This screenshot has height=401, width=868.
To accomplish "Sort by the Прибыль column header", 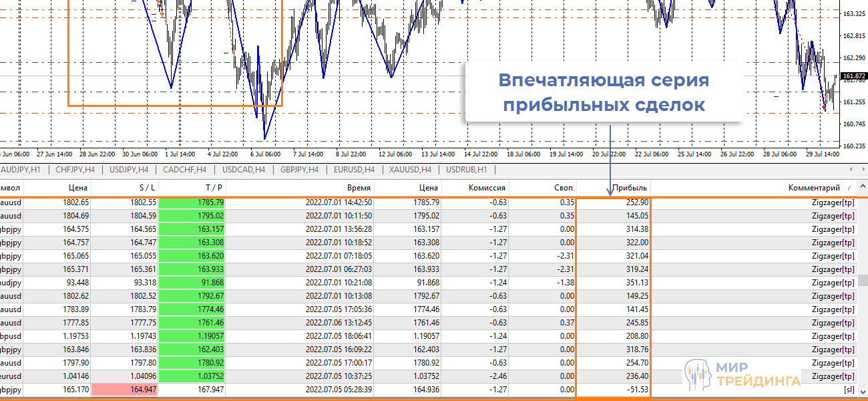I will point(614,188).
